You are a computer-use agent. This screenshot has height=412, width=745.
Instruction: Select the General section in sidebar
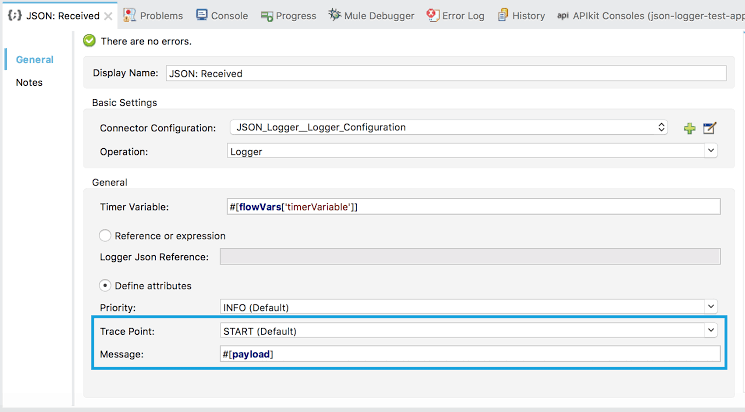(34, 60)
